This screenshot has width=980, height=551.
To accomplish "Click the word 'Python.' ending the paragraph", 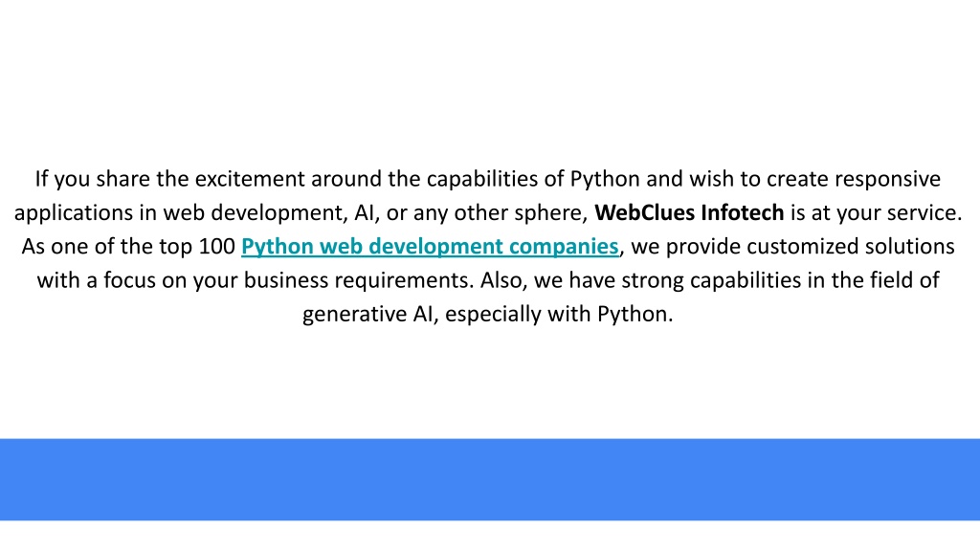I will coord(635,314).
